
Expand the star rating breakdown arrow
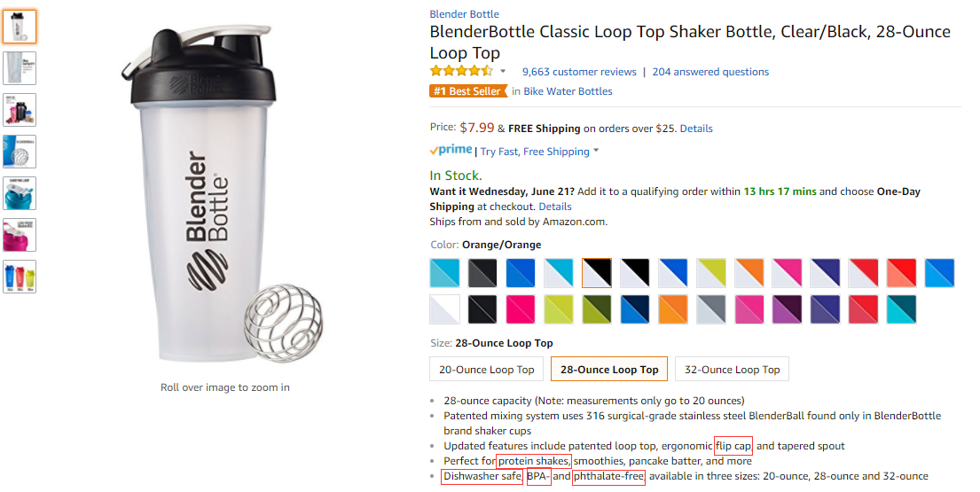[x=503, y=72]
